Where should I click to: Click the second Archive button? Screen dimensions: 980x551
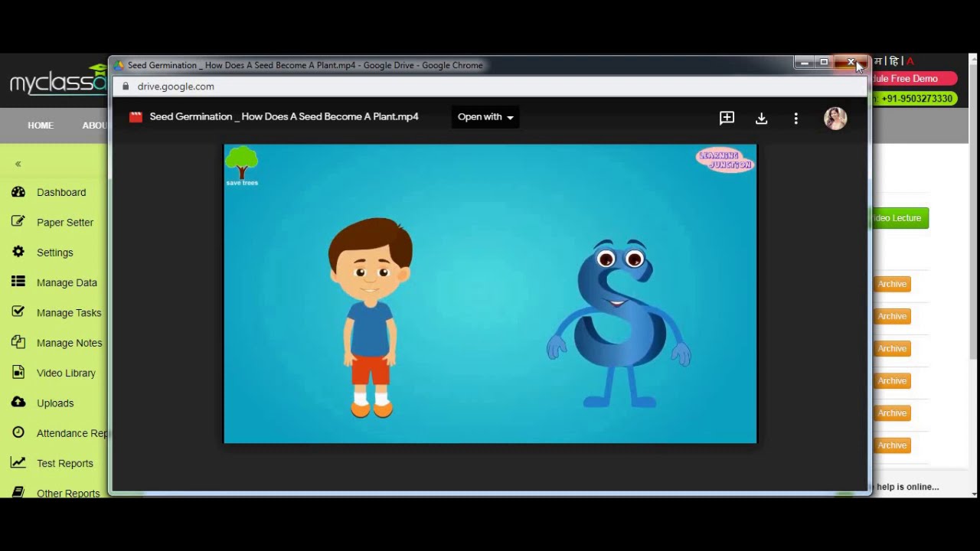[x=892, y=316]
